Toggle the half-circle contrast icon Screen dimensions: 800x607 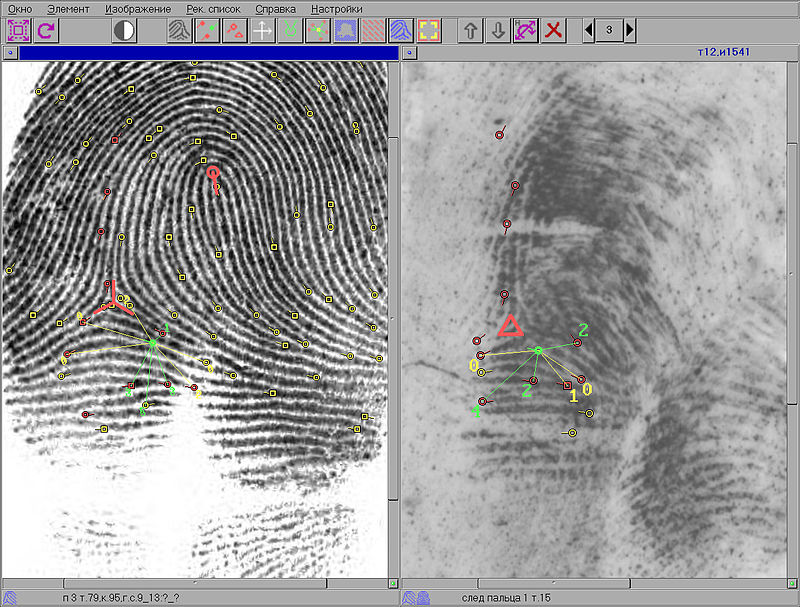click(x=124, y=30)
